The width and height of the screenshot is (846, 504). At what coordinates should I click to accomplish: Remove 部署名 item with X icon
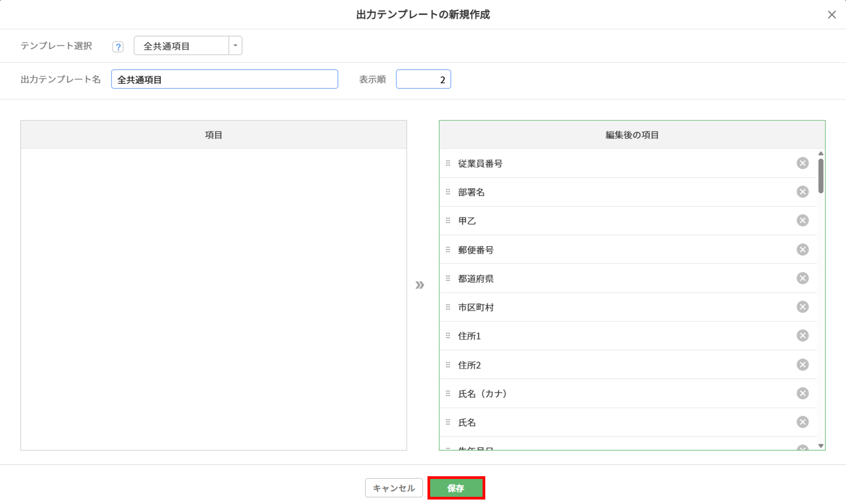(802, 192)
